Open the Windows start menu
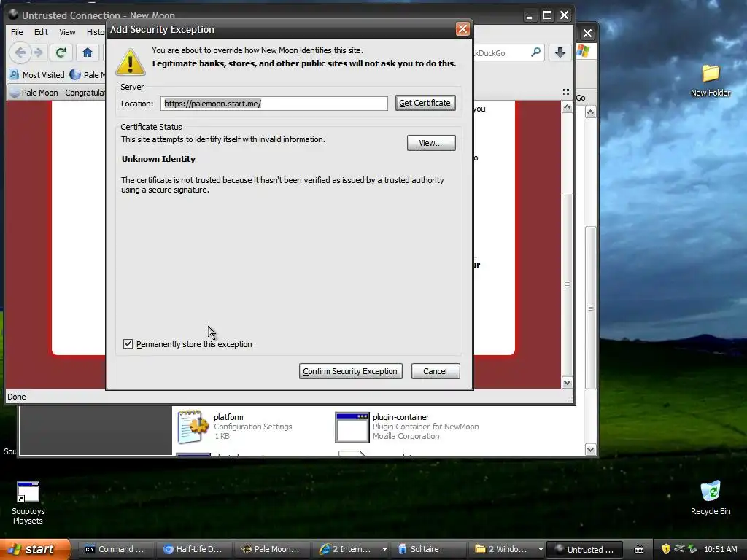 coord(34,549)
